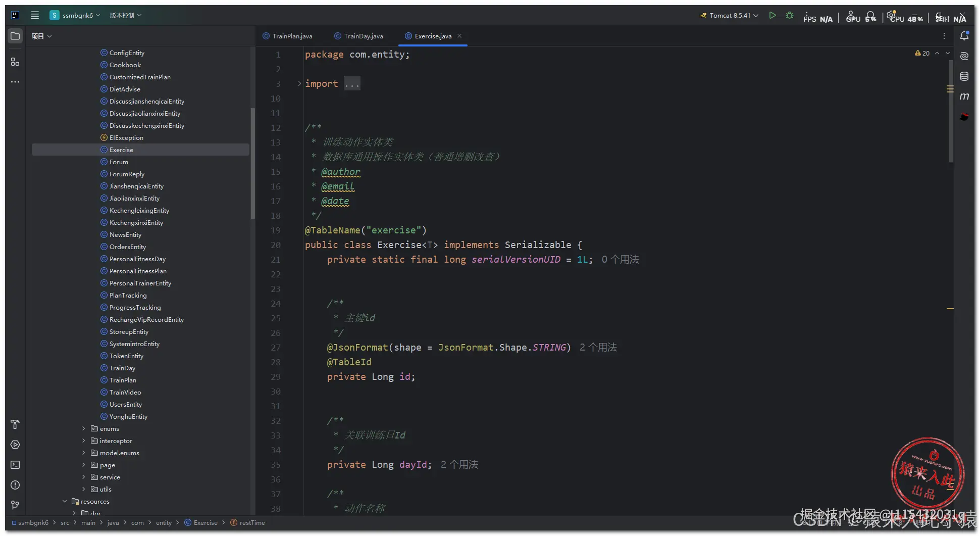Click the entity breadcrumb
This screenshot has width=980, height=536.
[x=164, y=523]
